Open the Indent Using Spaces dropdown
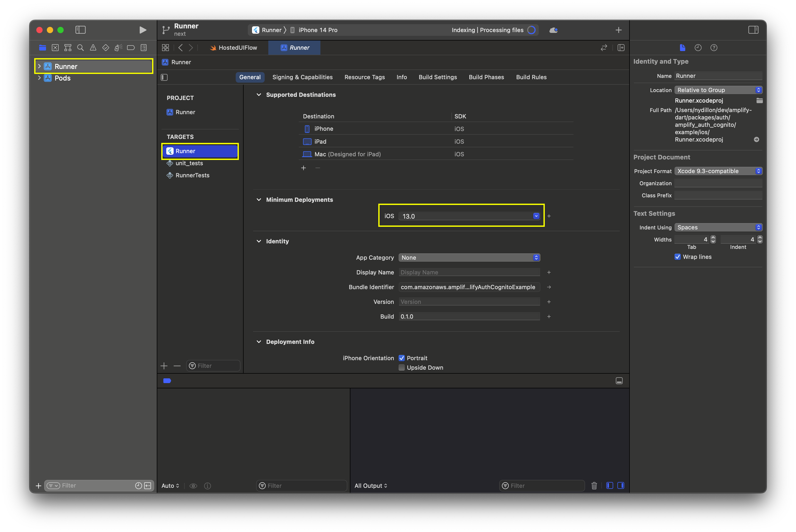 coord(718,227)
